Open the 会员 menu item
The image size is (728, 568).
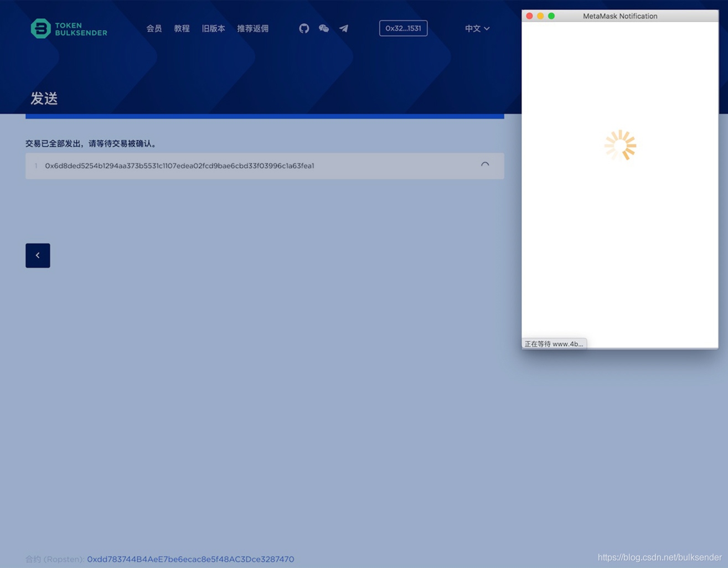154,28
